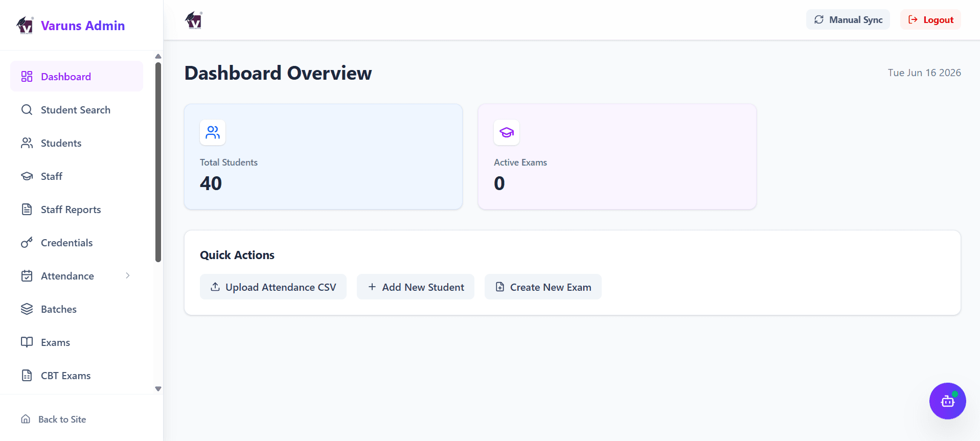
Task: Click the Varuns Admin logo in sidebar
Action: [x=25, y=25]
